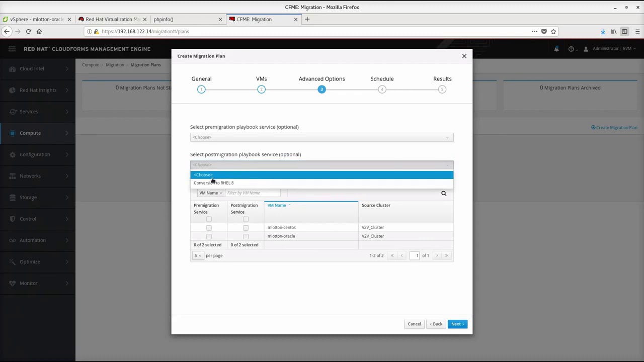The image size is (644, 362).
Task: Open the notifications bell icon
Action: pos(556,49)
